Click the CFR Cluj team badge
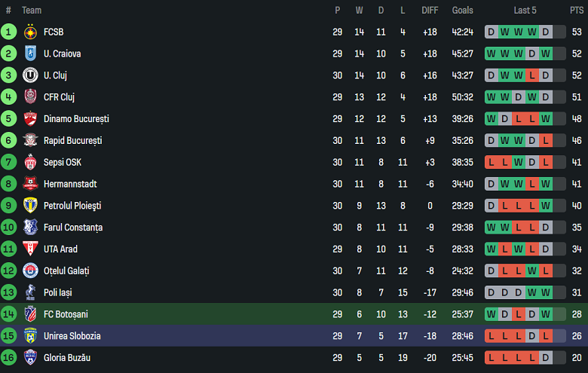The height and width of the screenshot is (373, 588). click(x=30, y=97)
